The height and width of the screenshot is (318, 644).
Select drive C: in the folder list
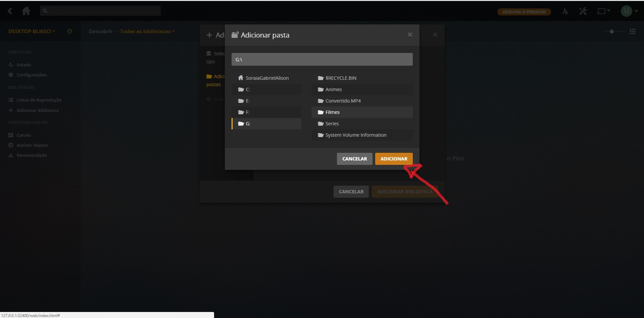[266, 89]
